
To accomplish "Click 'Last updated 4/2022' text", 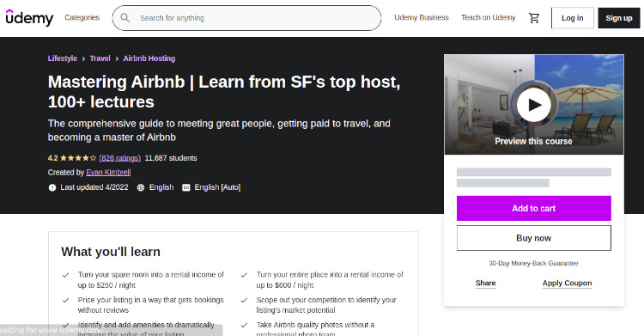I will pyautogui.click(x=94, y=187).
